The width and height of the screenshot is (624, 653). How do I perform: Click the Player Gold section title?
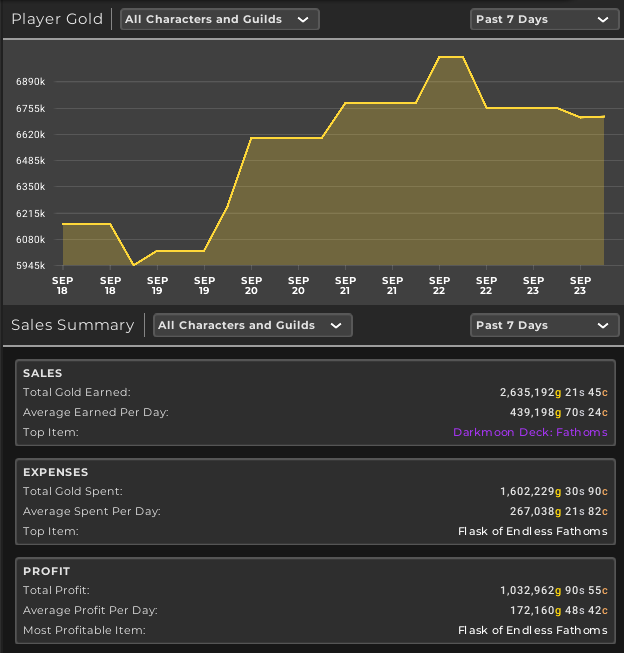(x=57, y=19)
